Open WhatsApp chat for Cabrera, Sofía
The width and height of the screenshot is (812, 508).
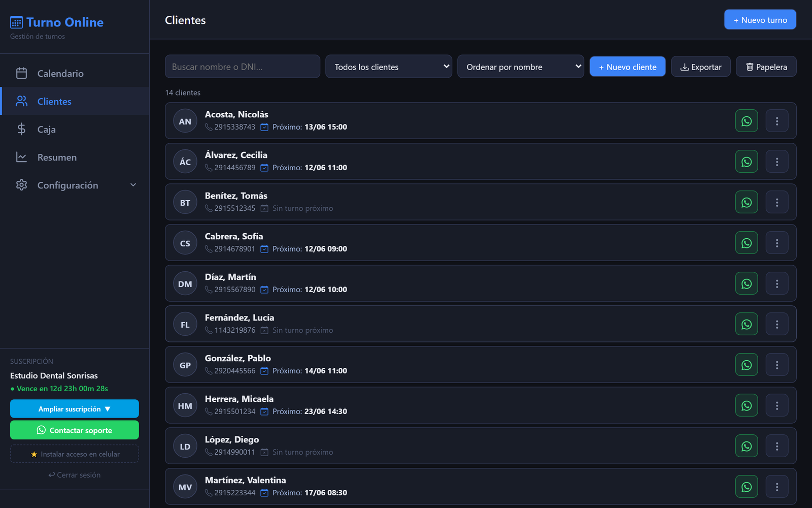[x=747, y=243]
